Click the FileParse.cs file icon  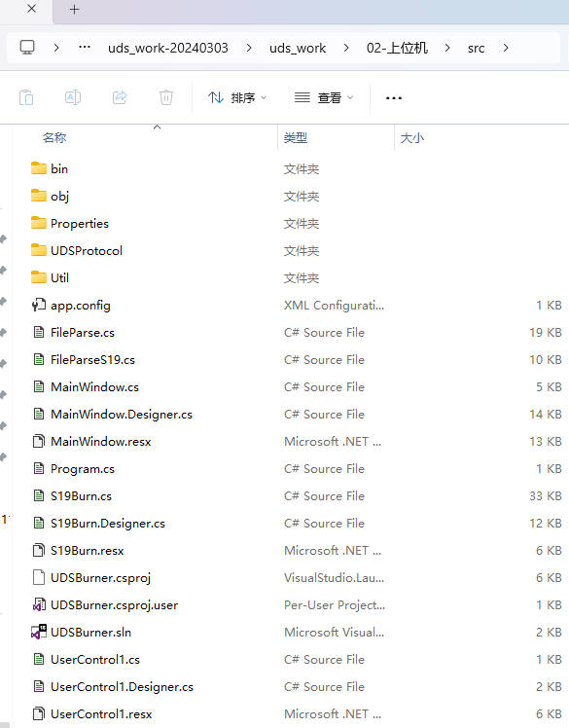(x=39, y=332)
